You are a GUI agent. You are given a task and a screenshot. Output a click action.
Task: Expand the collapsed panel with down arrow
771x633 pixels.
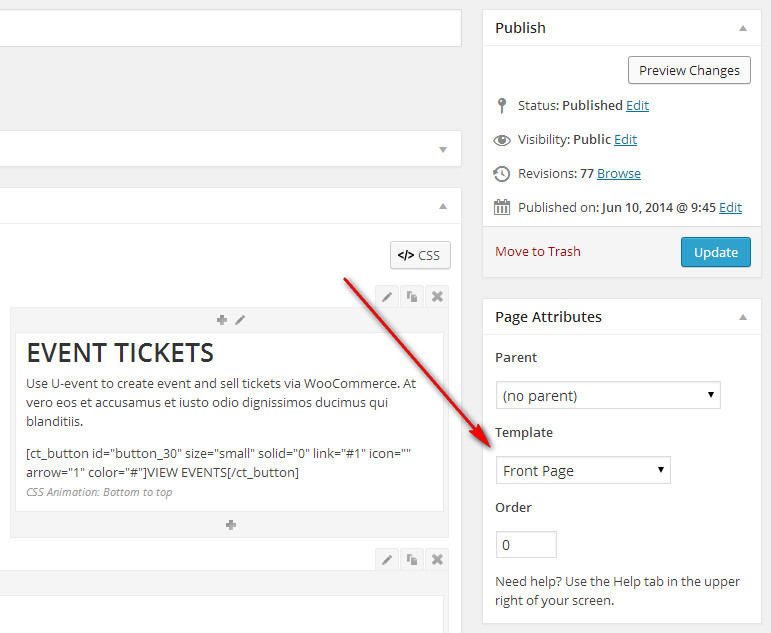[443, 150]
